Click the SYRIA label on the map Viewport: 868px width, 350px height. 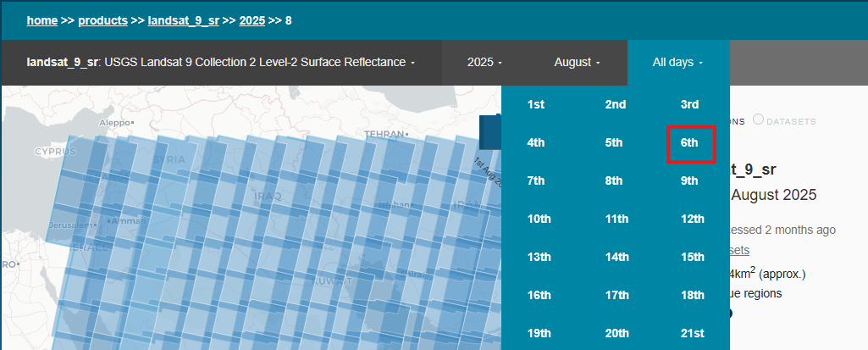[169, 160]
